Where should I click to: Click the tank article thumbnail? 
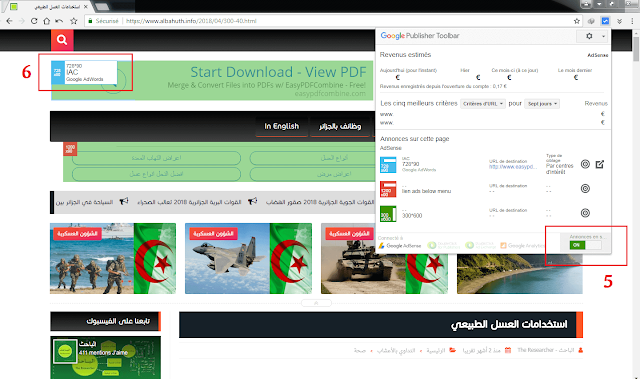[384, 273]
